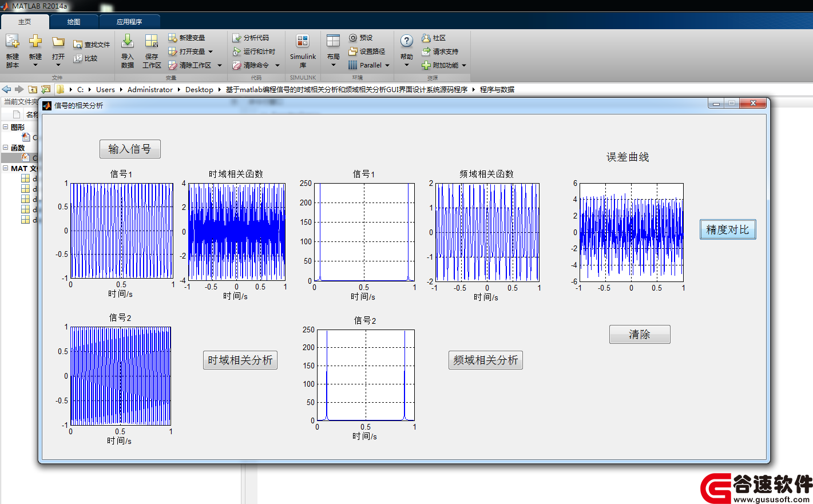The width and height of the screenshot is (813, 504).
Task: Open the dropdown arrow next to 清除命令
Action: 277,65
